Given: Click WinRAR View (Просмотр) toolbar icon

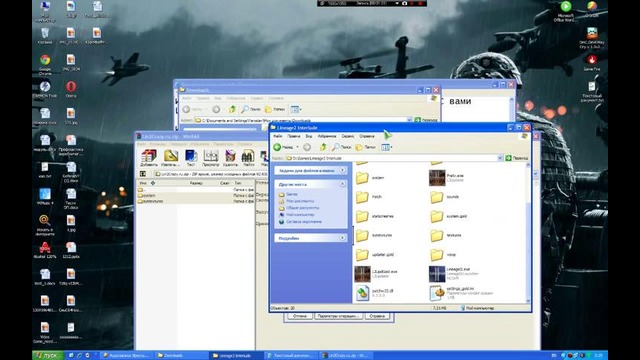Looking at the screenshot, I should (x=211, y=158).
